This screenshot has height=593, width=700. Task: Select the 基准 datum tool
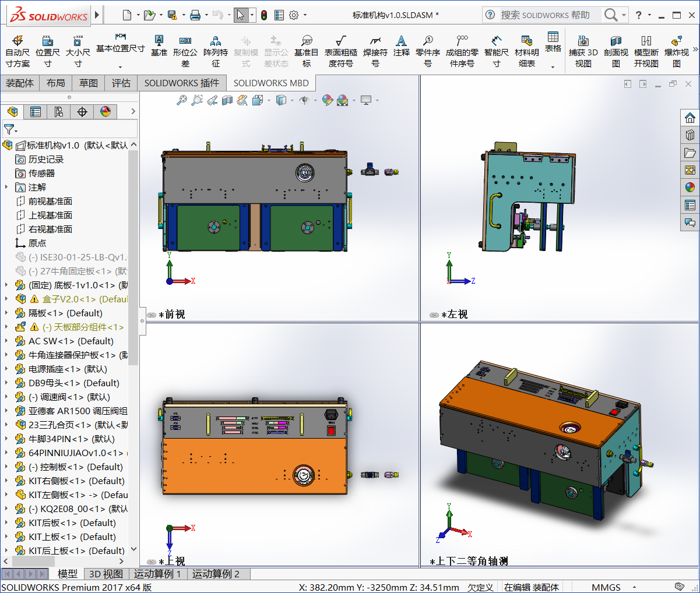(x=159, y=45)
